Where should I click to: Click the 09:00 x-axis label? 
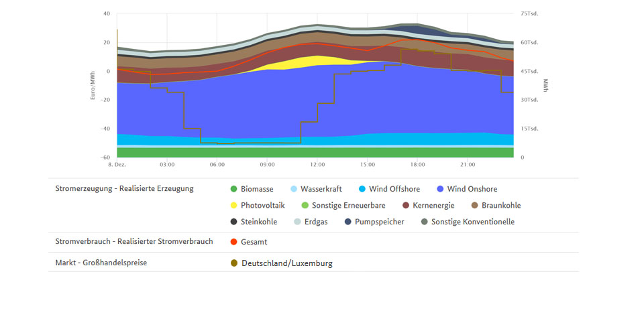pos(268,164)
